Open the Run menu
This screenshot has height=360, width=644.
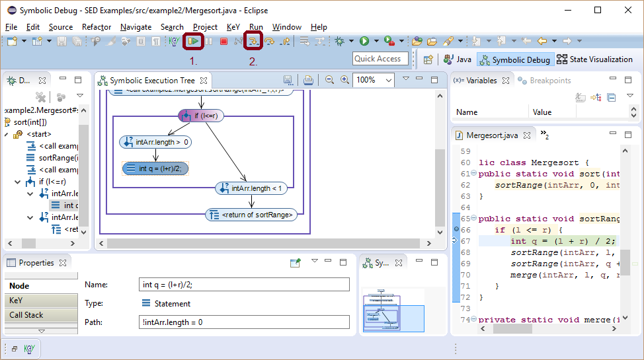(x=256, y=27)
